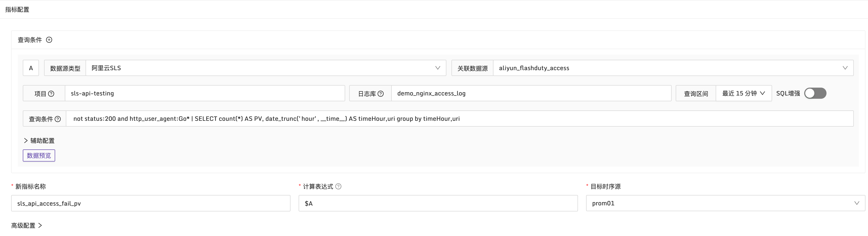Click help icon beside 计算表达式 label

[x=338, y=186]
